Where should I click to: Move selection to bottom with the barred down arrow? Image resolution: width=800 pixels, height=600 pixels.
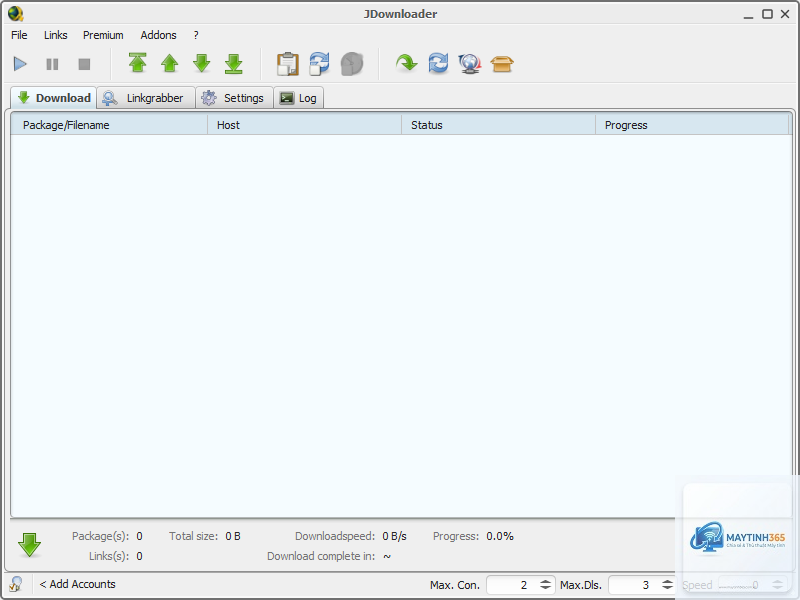234,64
